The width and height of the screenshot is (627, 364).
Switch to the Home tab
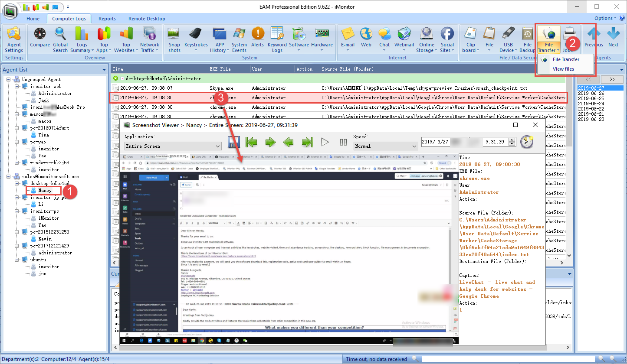pyautogui.click(x=33, y=19)
